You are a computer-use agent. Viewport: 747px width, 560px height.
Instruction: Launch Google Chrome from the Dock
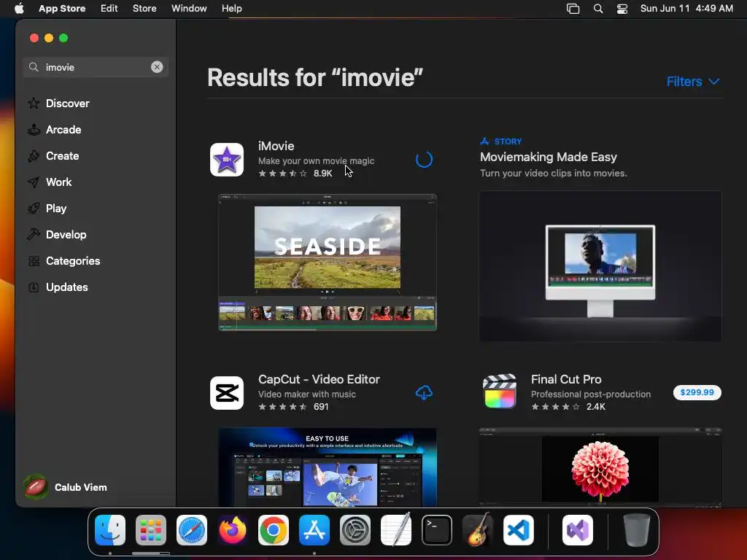coord(274,530)
